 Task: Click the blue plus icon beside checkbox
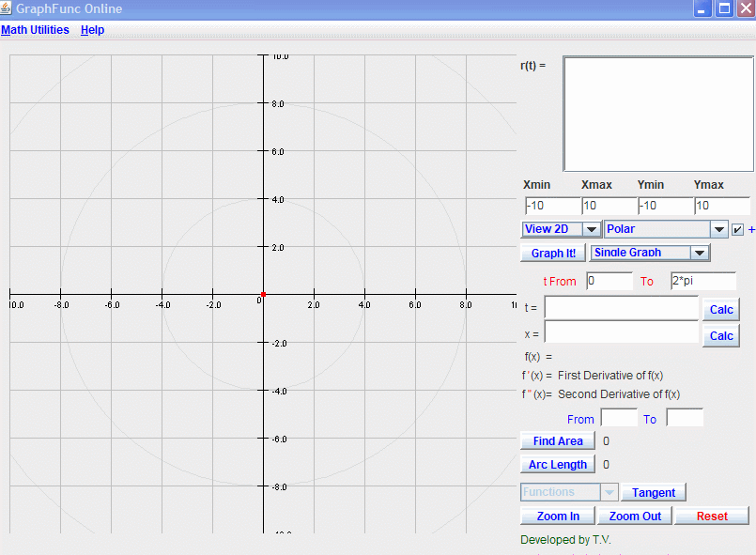(x=751, y=230)
